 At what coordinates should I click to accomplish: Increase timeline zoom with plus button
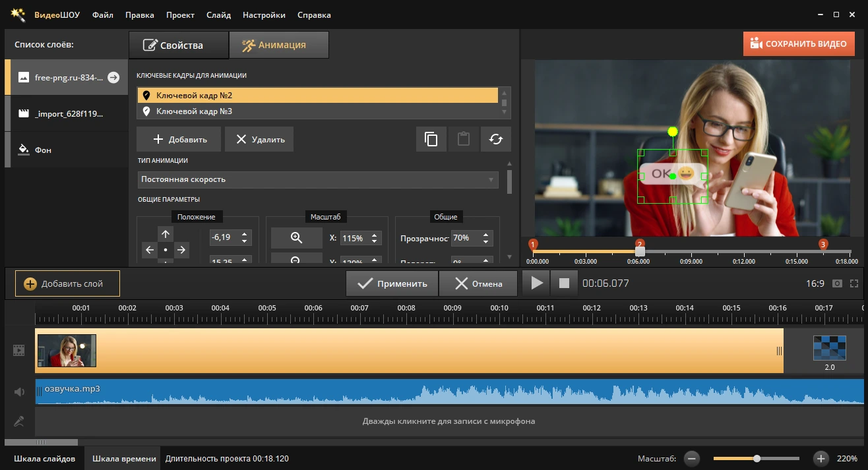pos(821,459)
